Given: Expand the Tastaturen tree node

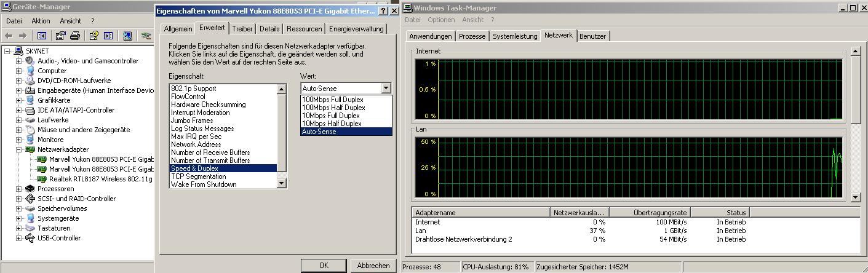Looking at the screenshot, I should (19, 228).
